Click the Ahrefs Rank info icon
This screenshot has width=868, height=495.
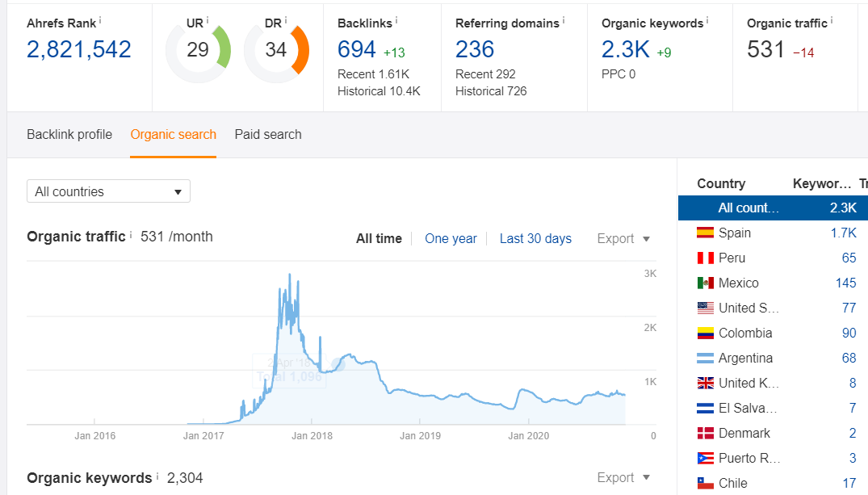point(100,20)
